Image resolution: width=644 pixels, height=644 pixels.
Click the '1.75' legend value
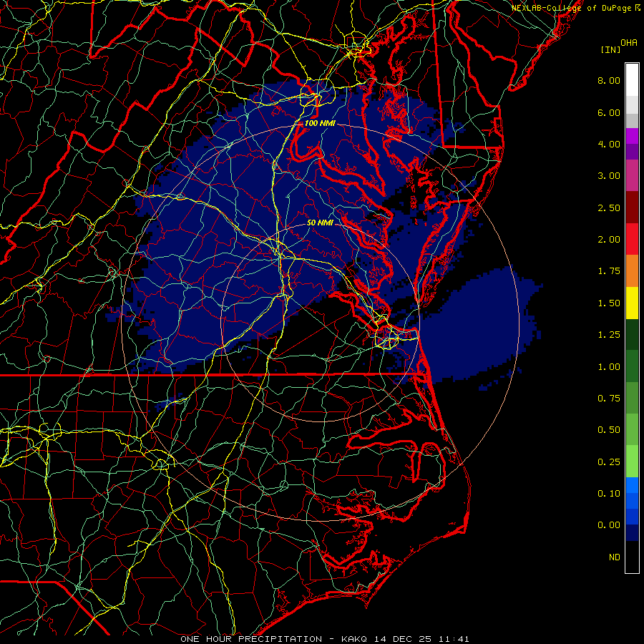pos(609,271)
